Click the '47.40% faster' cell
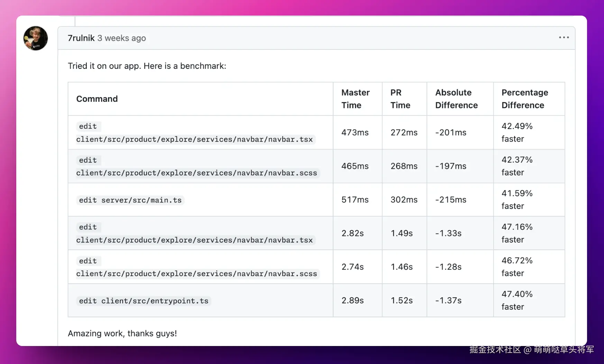Image resolution: width=604 pixels, height=364 pixels. coord(517,300)
